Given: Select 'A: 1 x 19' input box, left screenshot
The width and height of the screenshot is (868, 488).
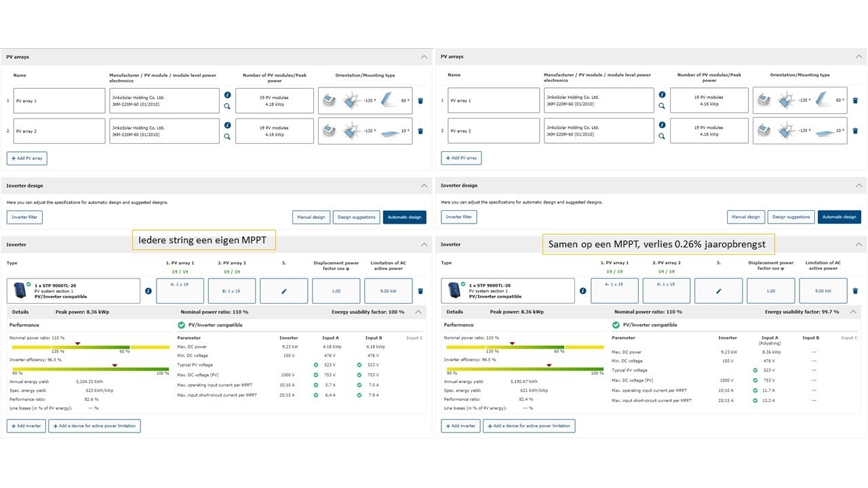Looking at the screenshot, I should coord(180,291).
